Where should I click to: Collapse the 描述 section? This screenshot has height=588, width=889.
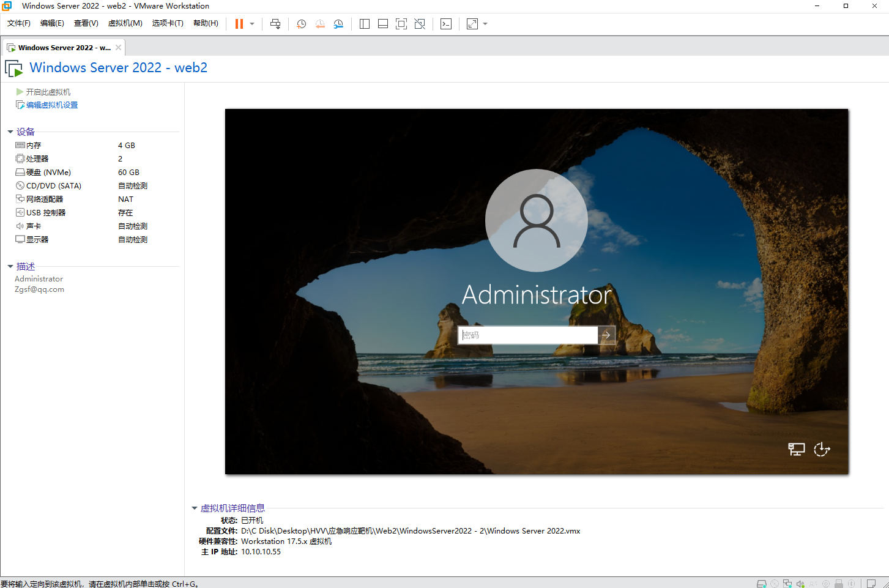(10, 266)
